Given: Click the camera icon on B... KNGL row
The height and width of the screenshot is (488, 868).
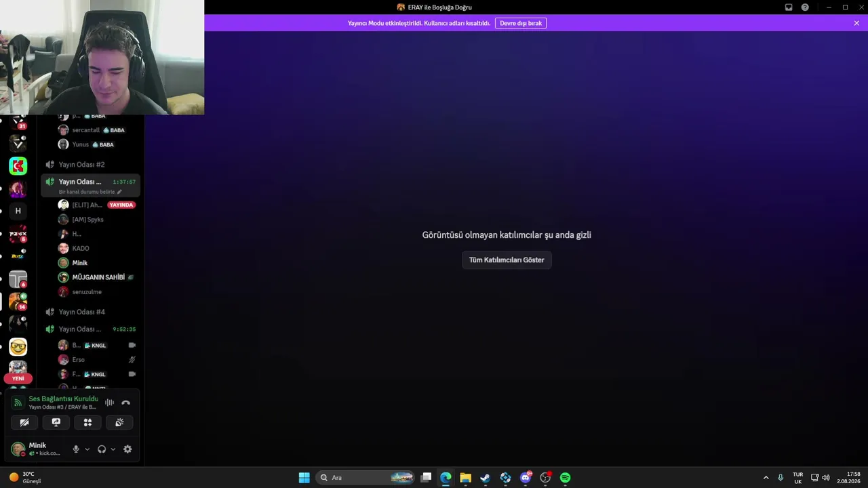Looking at the screenshot, I should pyautogui.click(x=132, y=345).
